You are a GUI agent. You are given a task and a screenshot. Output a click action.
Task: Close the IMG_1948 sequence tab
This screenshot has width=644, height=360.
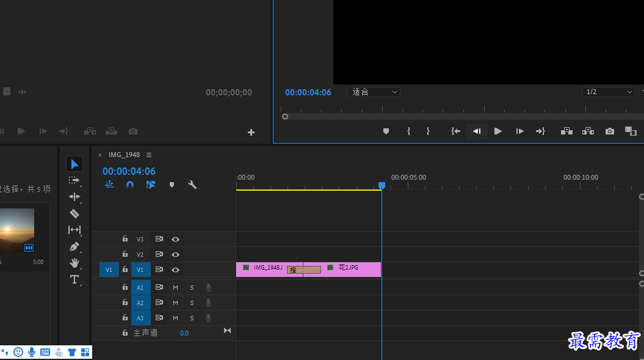[x=99, y=155]
